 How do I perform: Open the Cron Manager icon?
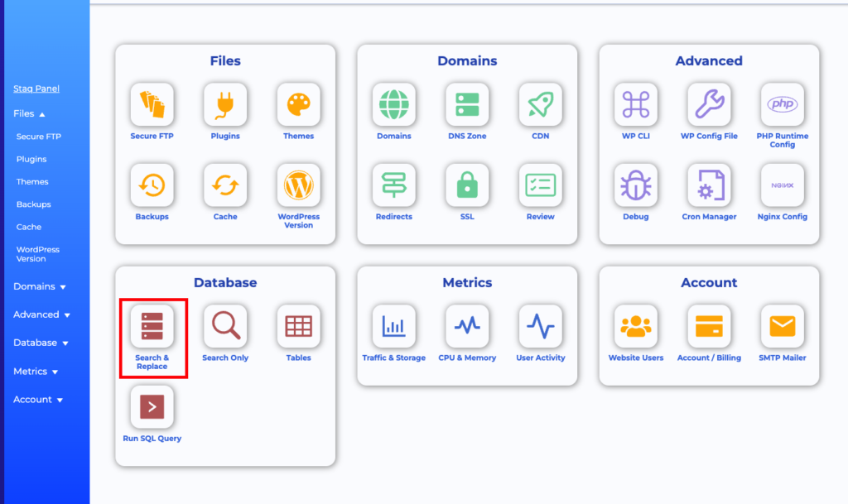click(x=709, y=185)
